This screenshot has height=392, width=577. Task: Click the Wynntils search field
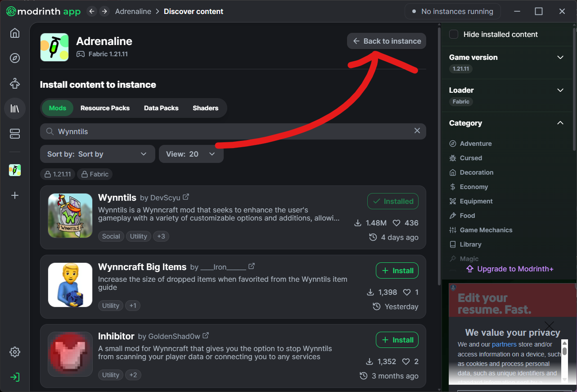tap(233, 131)
